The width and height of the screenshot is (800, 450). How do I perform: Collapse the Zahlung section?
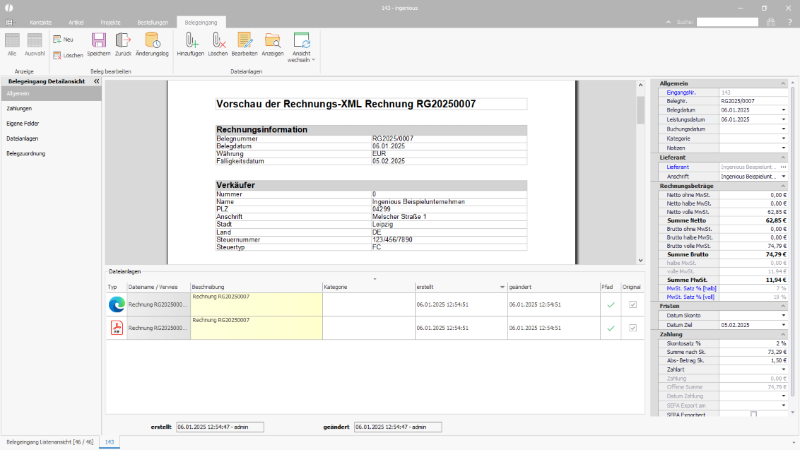coord(783,335)
